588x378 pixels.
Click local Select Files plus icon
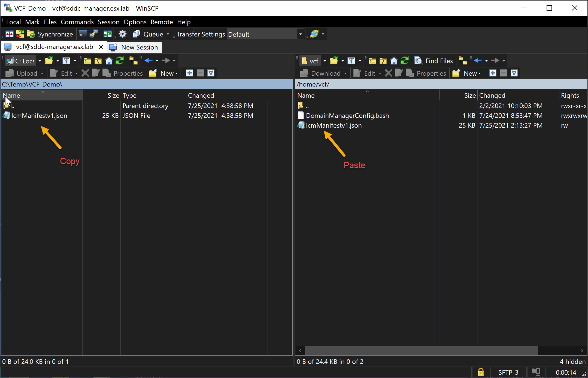click(190, 73)
